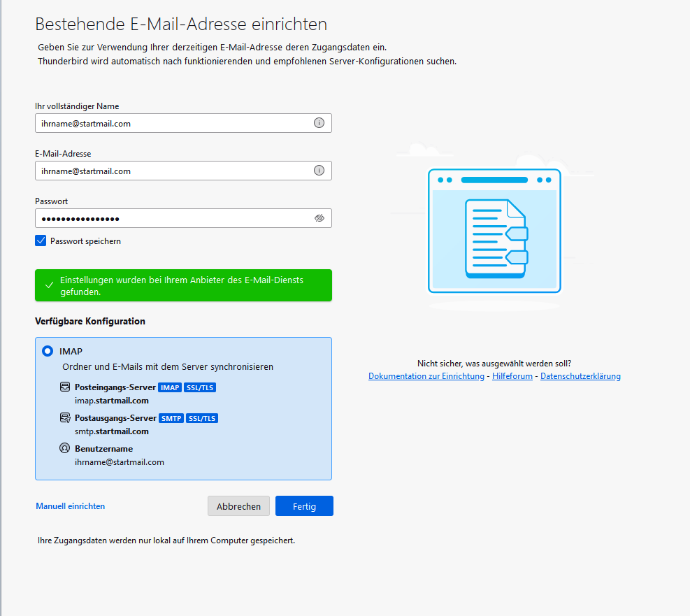Open Dokumentation zur Einrichtung link
This screenshot has width=690, height=616.
426,376
